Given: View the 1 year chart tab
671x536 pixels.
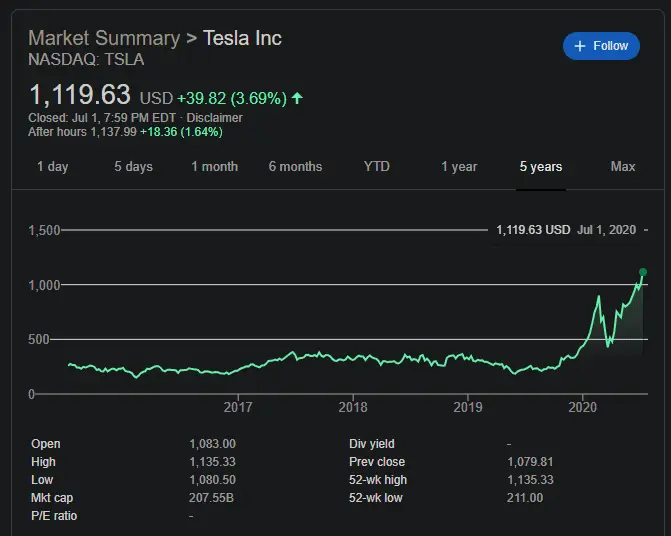Looking at the screenshot, I should [x=459, y=167].
